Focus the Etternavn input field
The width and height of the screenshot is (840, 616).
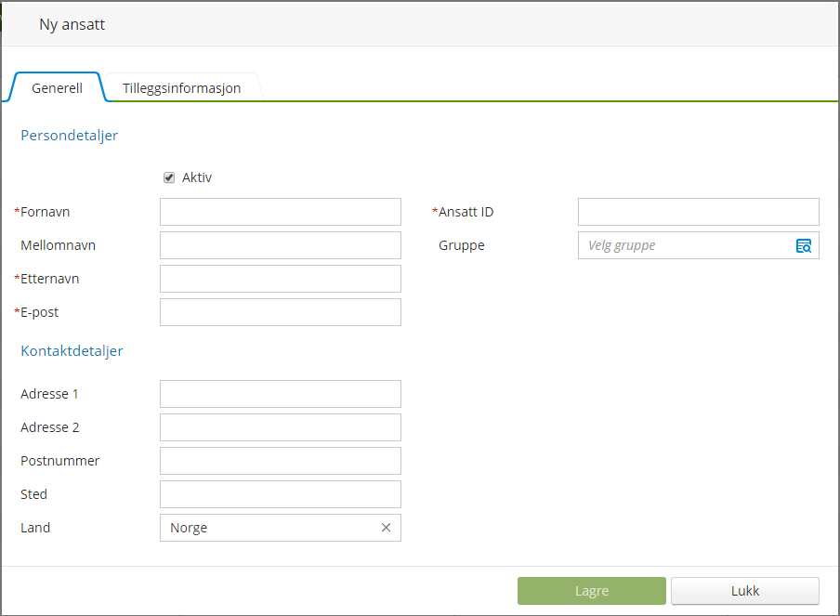[x=281, y=279]
